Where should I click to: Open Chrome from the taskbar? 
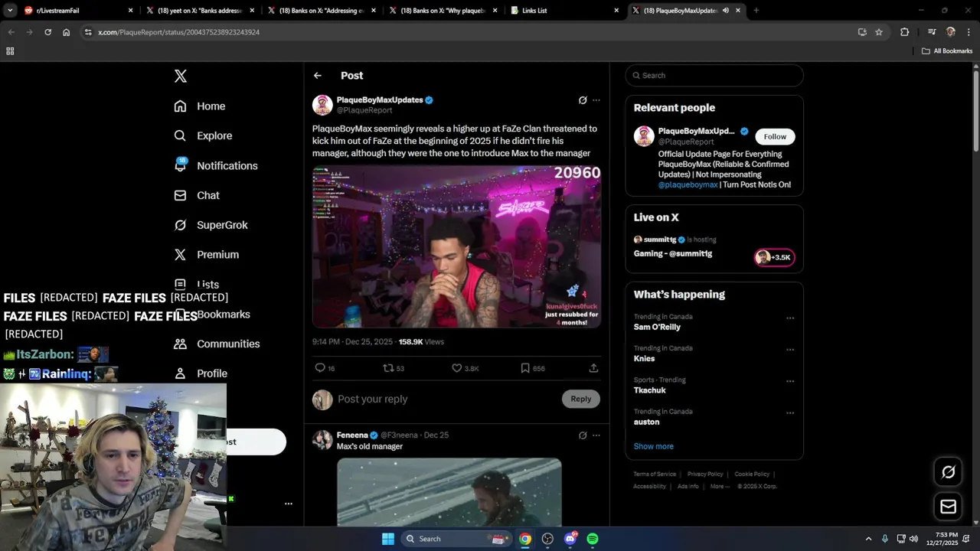click(x=525, y=539)
